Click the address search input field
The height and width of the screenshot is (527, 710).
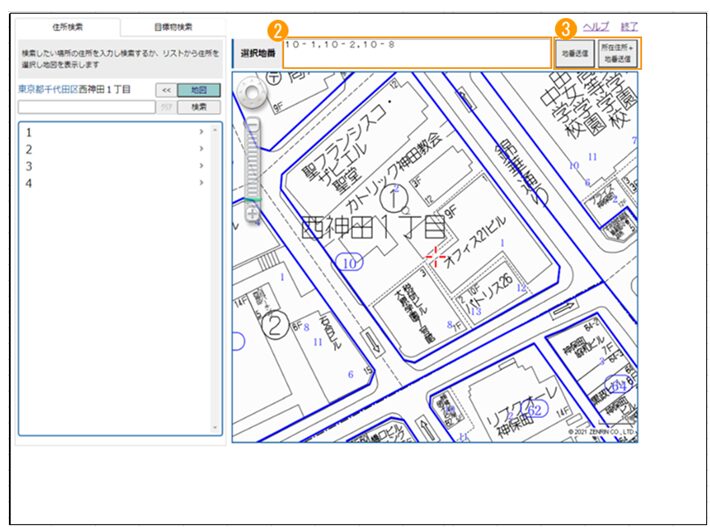click(86, 107)
